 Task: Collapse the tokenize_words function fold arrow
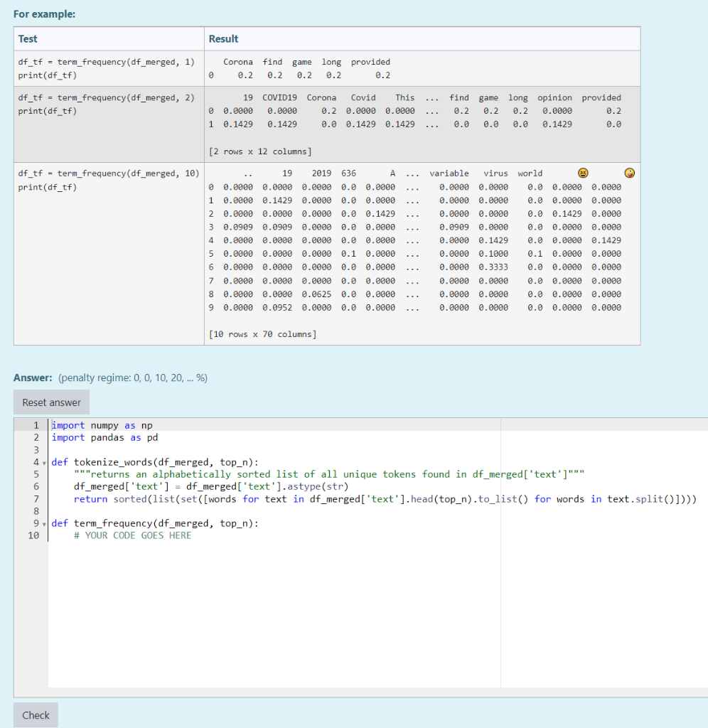coord(45,463)
